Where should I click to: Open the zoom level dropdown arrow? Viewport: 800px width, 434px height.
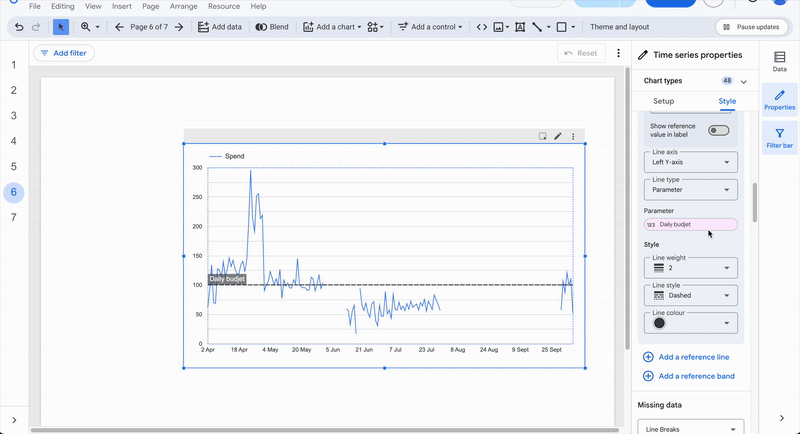coord(97,27)
